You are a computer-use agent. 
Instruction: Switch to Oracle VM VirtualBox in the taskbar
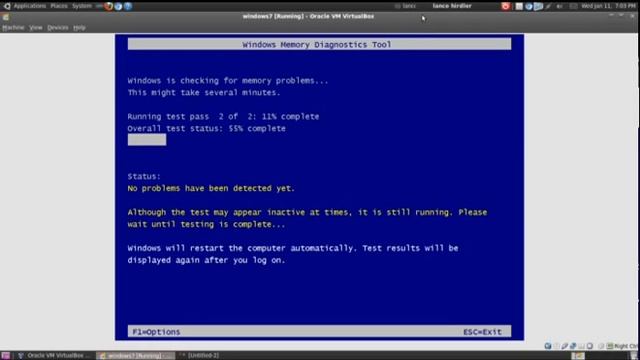coord(53,356)
